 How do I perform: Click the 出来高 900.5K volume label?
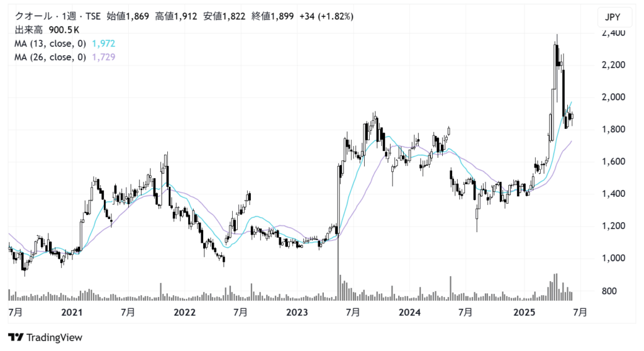(47, 30)
